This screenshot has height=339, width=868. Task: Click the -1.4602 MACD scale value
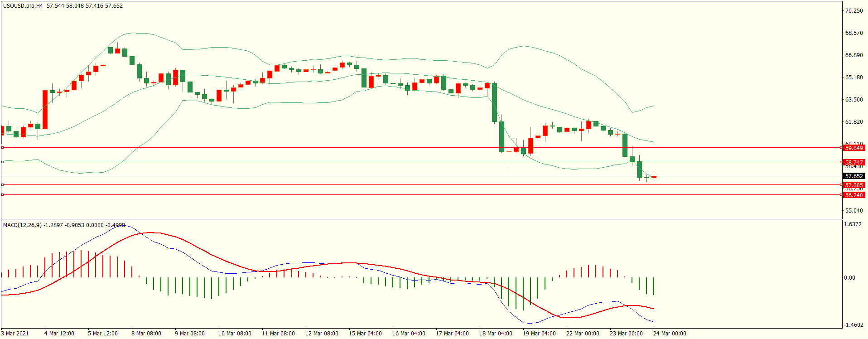pyautogui.click(x=853, y=325)
